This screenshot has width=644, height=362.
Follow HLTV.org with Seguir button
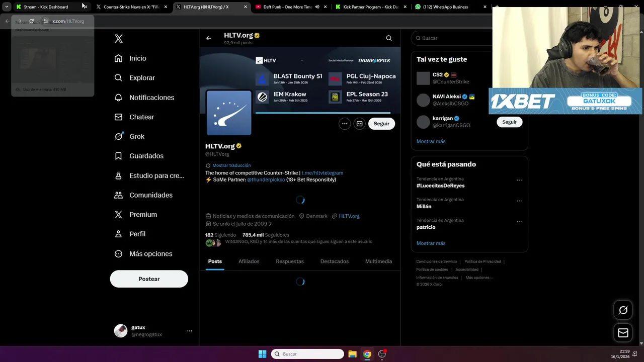coord(381,124)
